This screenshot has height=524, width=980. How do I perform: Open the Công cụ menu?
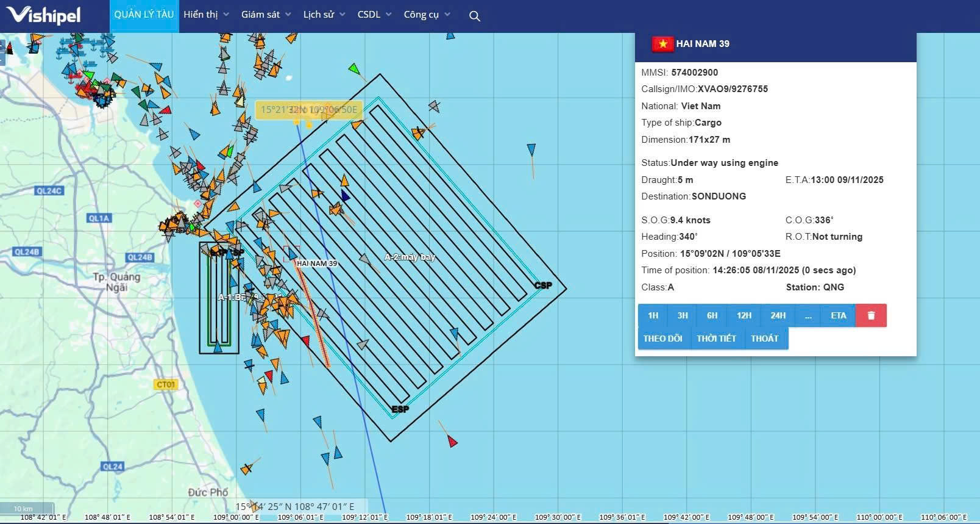[427, 15]
